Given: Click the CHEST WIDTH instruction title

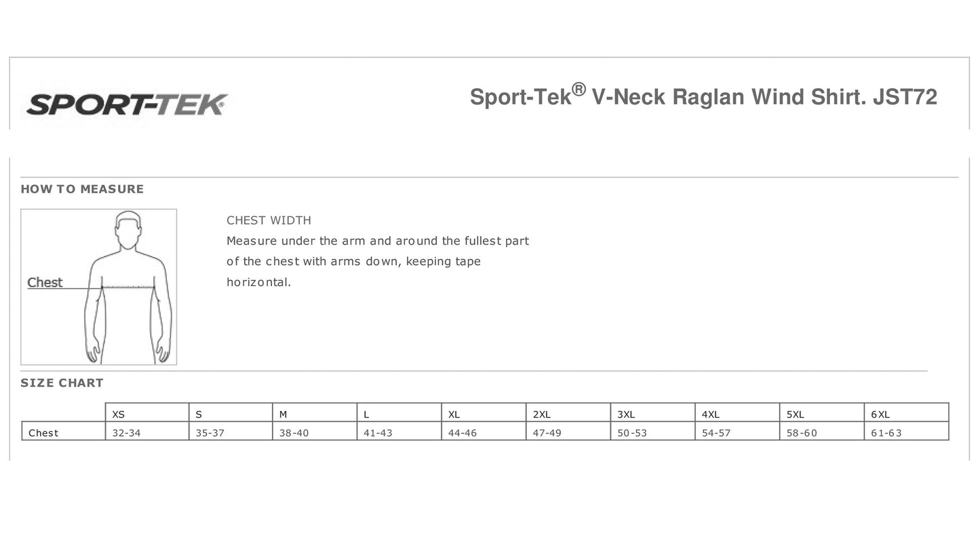Looking at the screenshot, I should coord(269,220).
